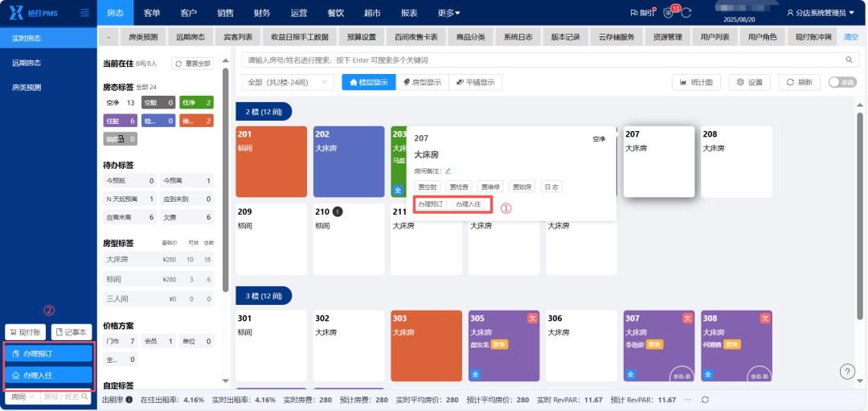Click the refresh icon in the bottom status bar
This screenshot has height=411, width=868.
[705, 400]
